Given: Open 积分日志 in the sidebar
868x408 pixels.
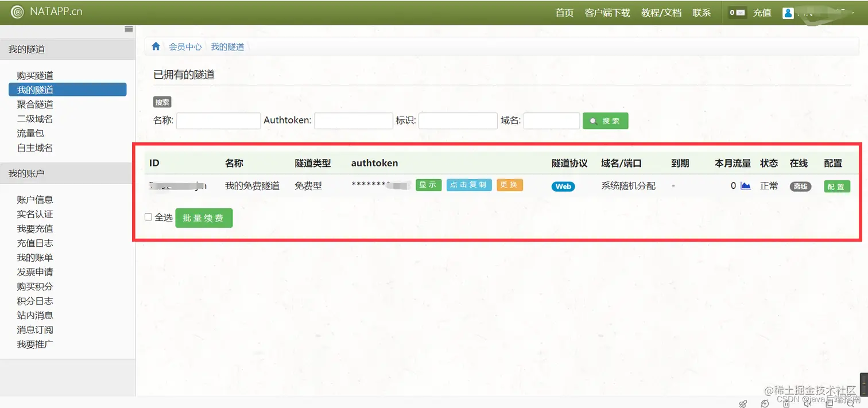Looking at the screenshot, I should coord(35,301).
